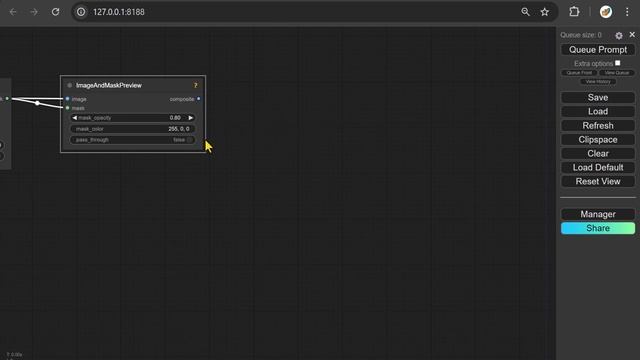Bookmark this page with the star icon
Viewport: 640px width, 360px height.
(x=544, y=12)
